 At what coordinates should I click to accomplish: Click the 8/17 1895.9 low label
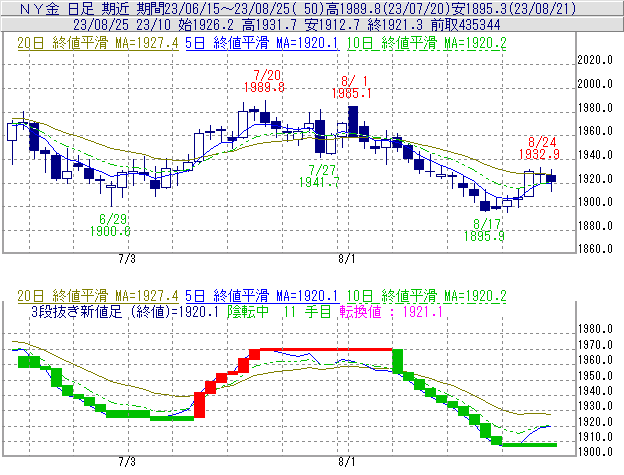pos(484,230)
